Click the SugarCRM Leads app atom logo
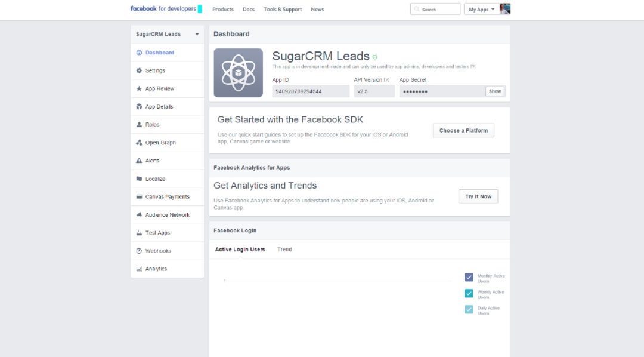The width and height of the screenshot is (644, 357). coord(238,73)
